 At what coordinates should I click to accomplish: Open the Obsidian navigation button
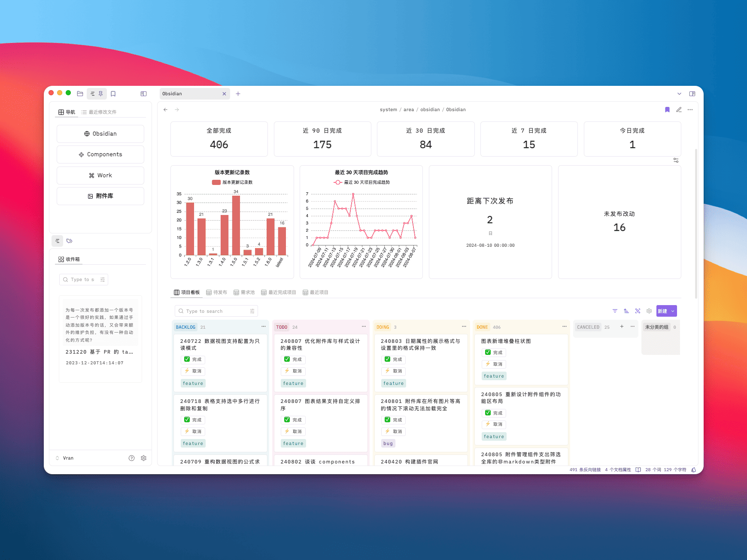tap(100, 133)
